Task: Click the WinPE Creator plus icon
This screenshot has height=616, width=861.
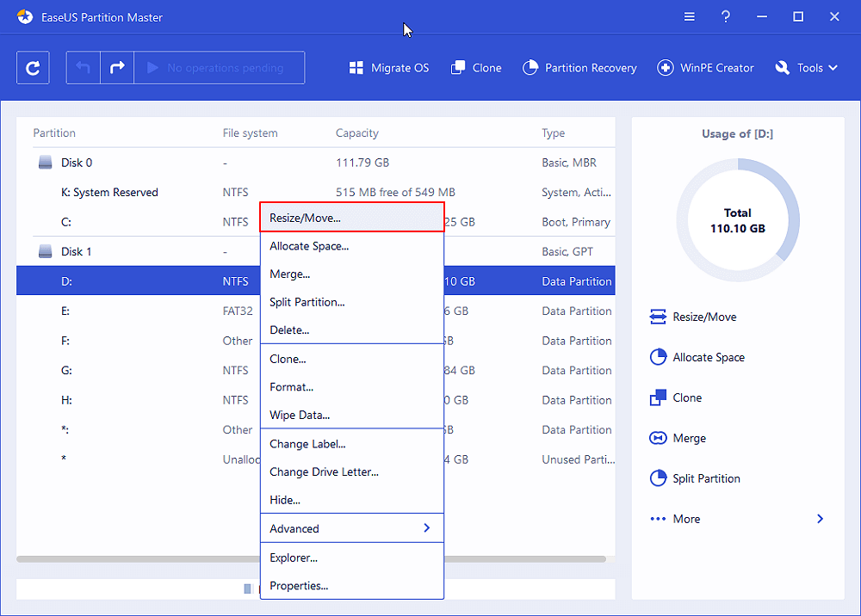Action: coord(665,68)
